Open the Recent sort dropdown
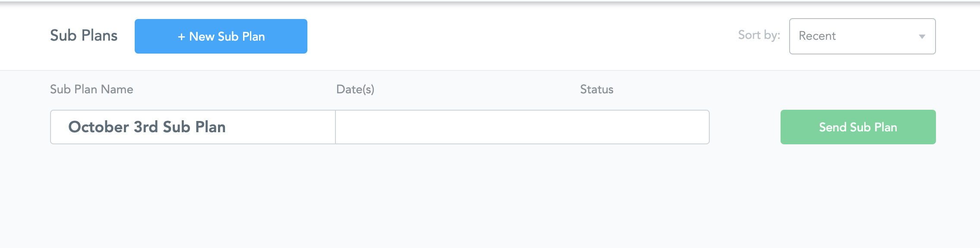980x248 pixels. [862, 36]
